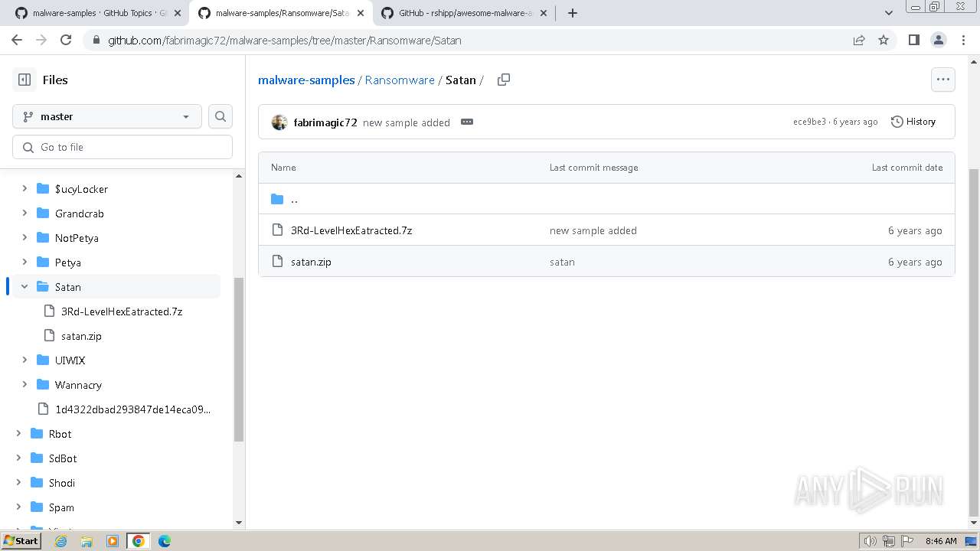
Task: Expand the $ucyLocker folder chevron
Action: (x=24, y=188)
